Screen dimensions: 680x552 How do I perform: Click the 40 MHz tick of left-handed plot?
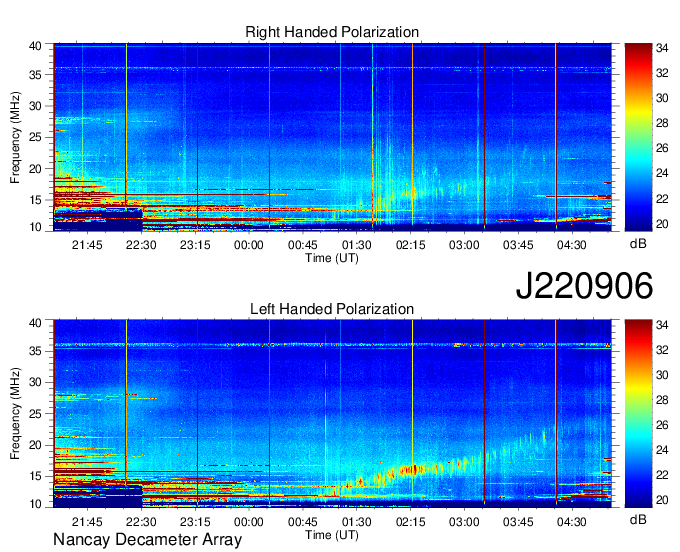coord(36,323)
